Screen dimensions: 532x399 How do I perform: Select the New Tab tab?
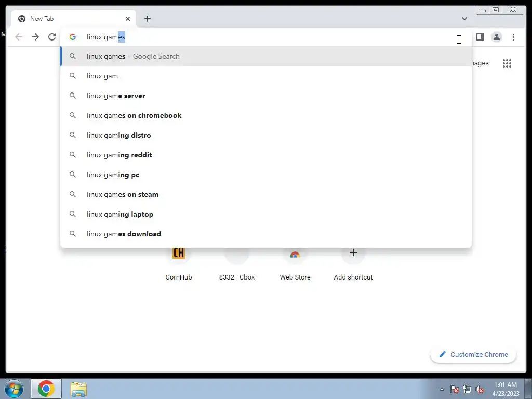click(74, 19)
